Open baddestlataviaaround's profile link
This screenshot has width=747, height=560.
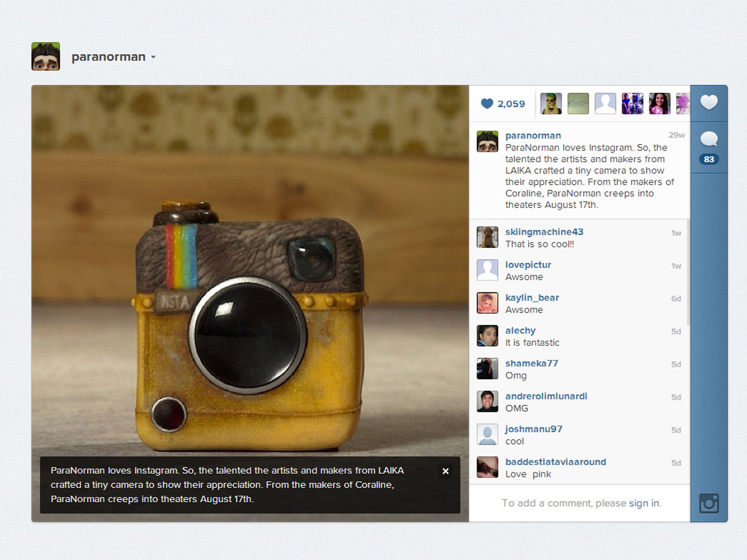(556, 462)
